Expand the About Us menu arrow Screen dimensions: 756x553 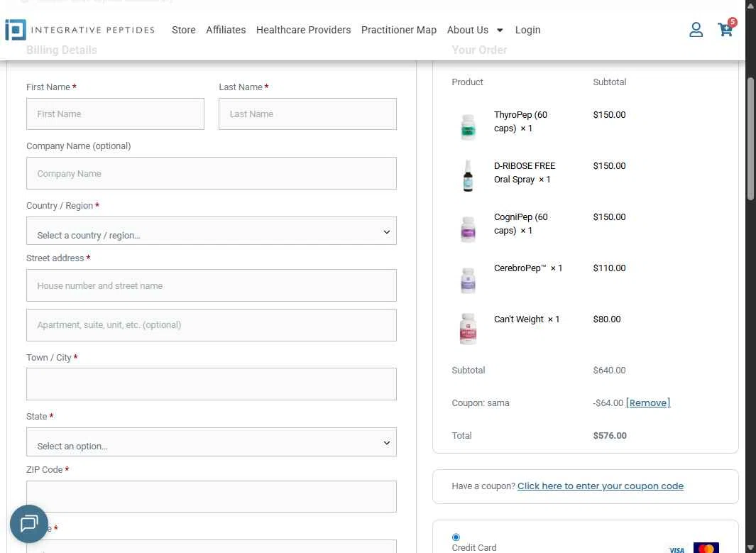[x=500, y=31]
